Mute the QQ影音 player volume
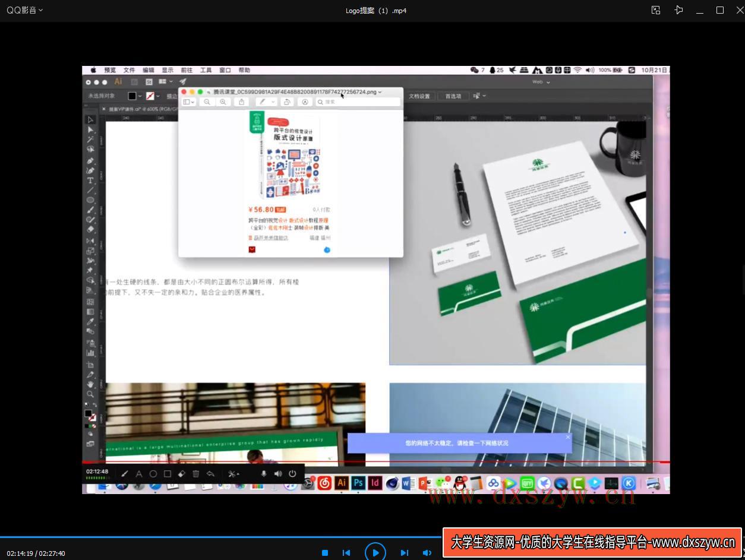 [427, 553]
